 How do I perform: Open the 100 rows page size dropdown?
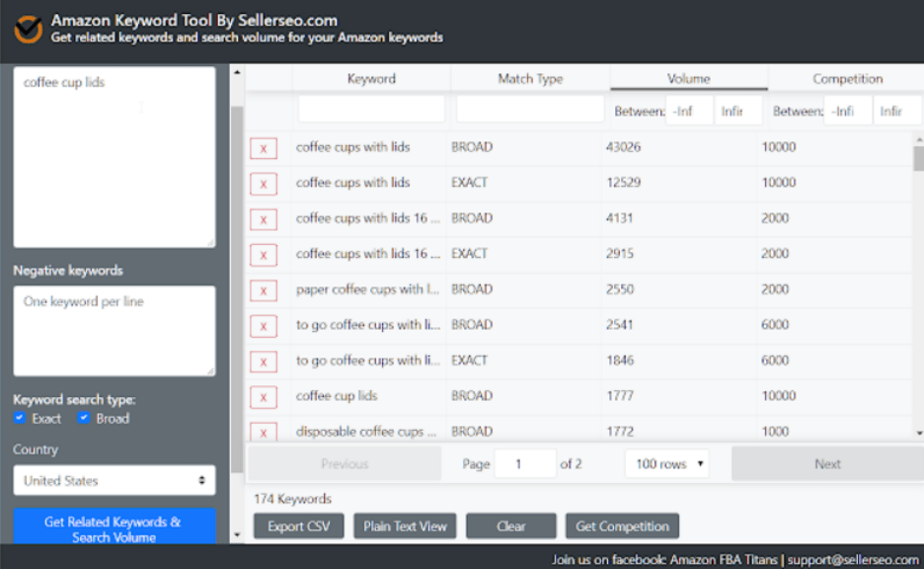click(x=667, y=464)
